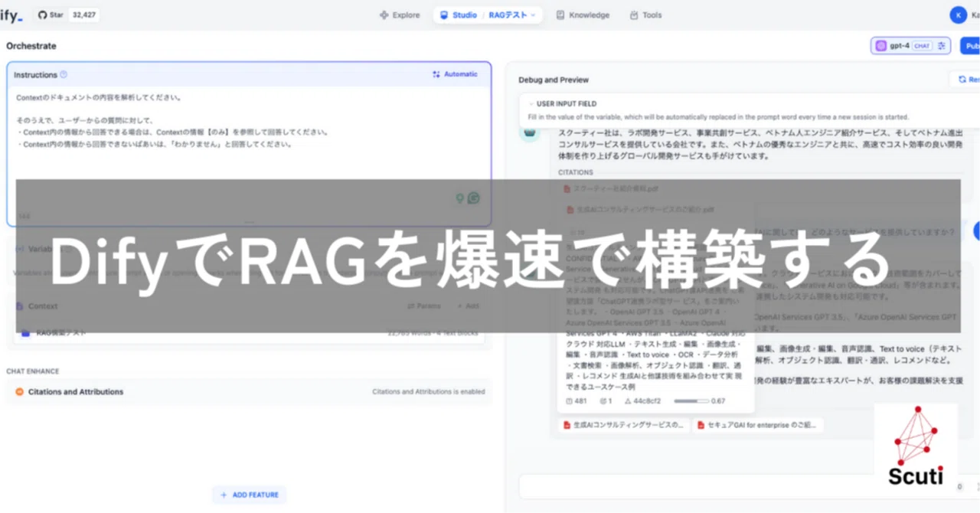Click Automatic prompt generation
This screenshot has height=513, width=980.
[x=455, y=74]
